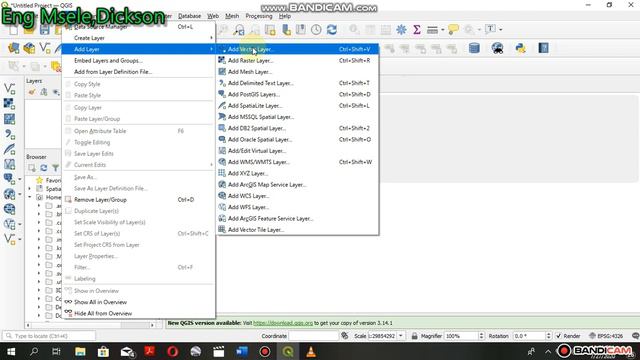Choose Add Raster Layer from submenu

[298, 60]
